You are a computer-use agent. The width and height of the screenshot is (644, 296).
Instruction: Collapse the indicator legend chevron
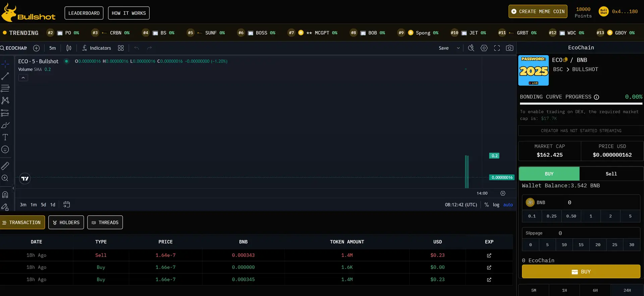23,78
